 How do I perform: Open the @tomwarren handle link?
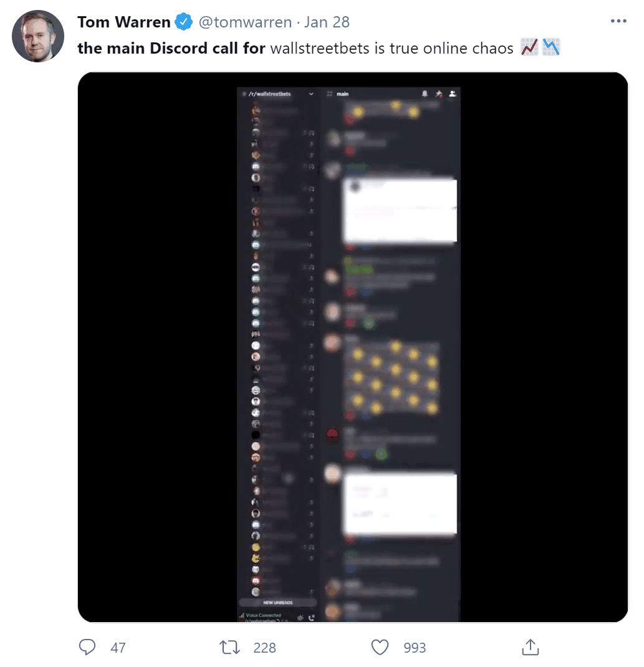pos(245,22)
